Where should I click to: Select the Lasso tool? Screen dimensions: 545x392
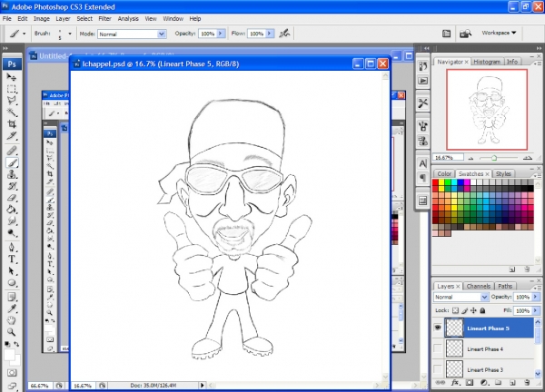click(x=12, y=101)
